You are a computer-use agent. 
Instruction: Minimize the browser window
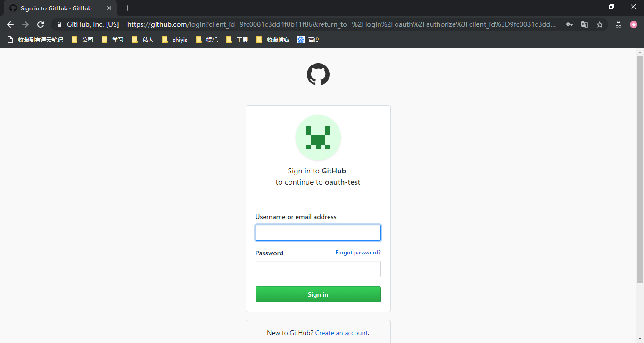tap(590, 7)
